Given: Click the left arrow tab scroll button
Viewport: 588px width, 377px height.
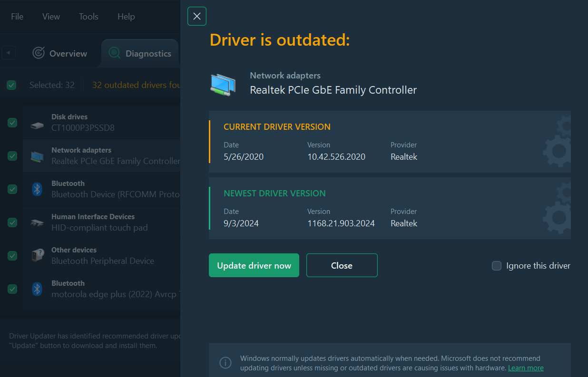Looking at the screenshot, I should tap(8, 53).
